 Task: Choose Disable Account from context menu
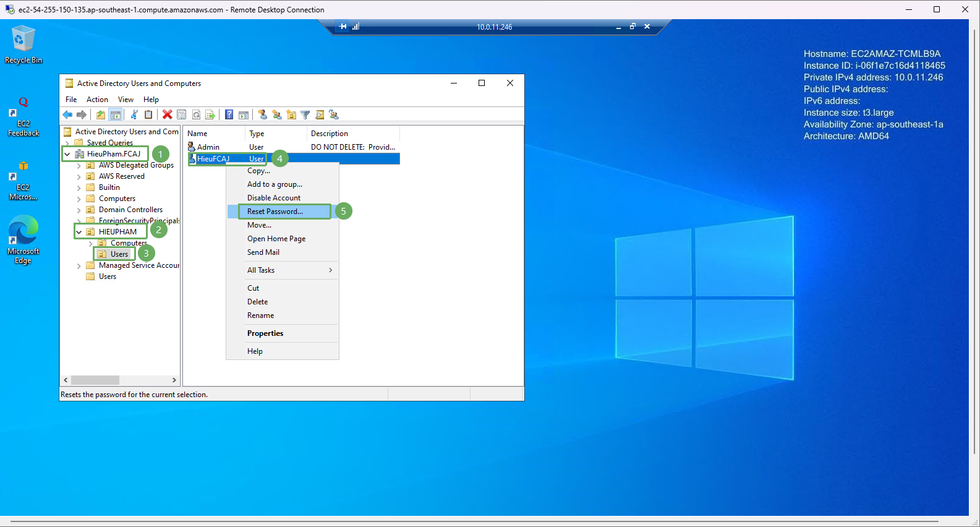283,198
